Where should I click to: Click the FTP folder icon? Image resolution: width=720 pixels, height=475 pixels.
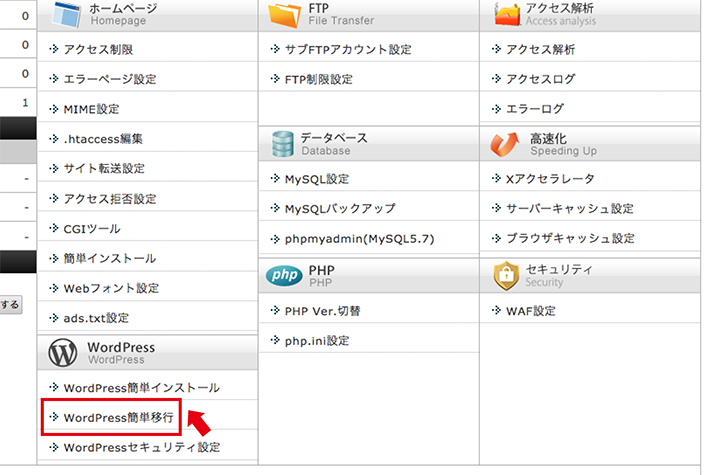pos(284,15)
